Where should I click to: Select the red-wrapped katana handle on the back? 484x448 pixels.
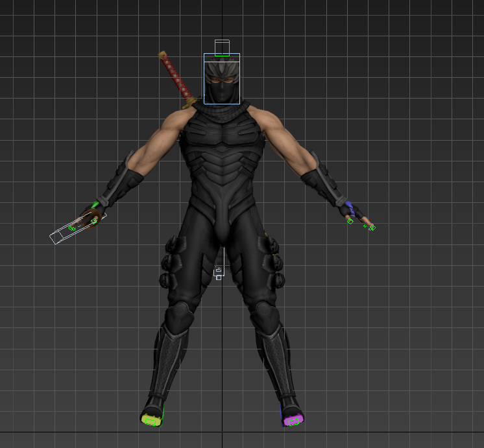point(177,77)
